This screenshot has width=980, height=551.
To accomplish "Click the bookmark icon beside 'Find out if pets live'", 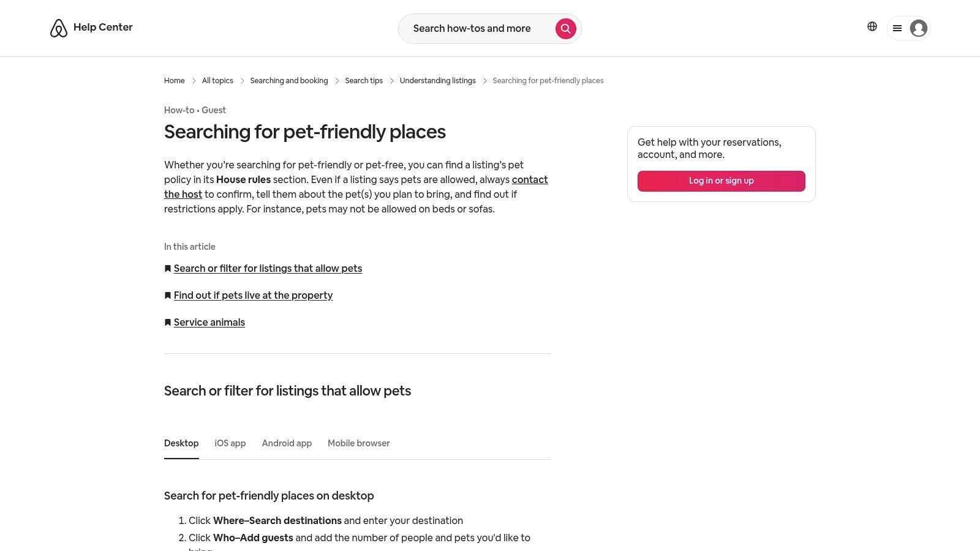I will (x=167, y=295).
